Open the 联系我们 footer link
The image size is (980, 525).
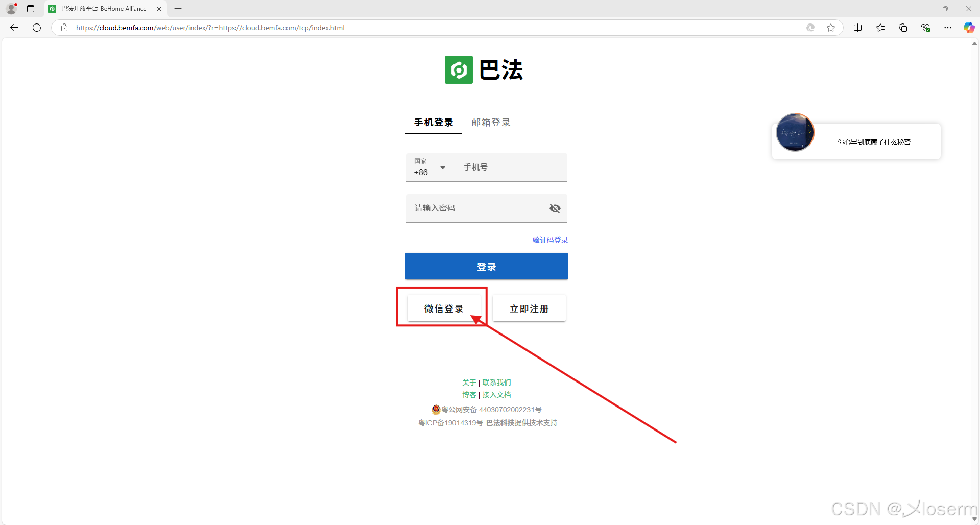click(x=496, y=383)
